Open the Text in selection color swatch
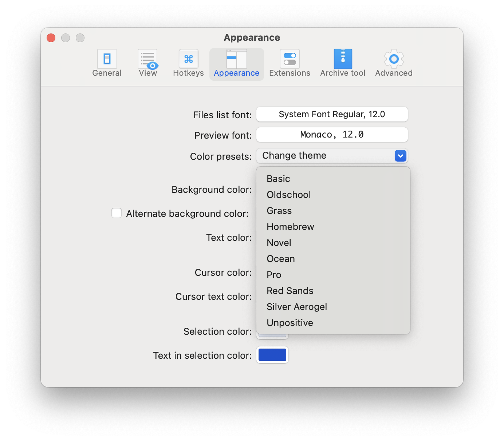The image size is (504, 441). click(272, 355)
